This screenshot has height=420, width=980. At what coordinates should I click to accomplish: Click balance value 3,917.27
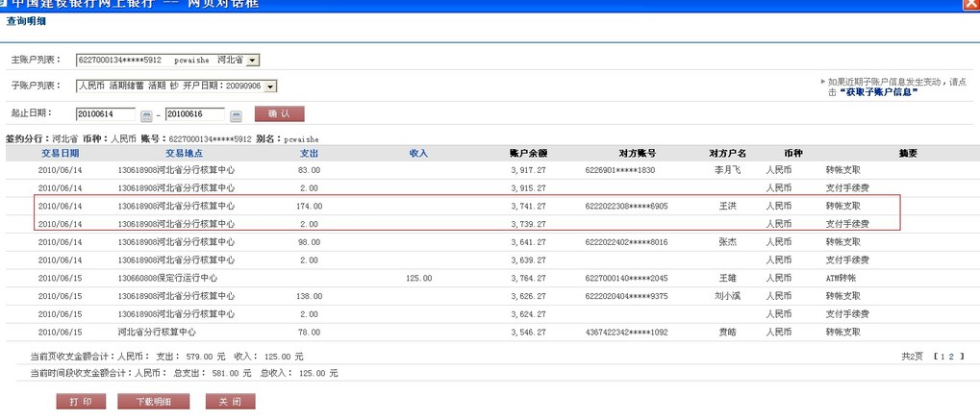[528, 170]
